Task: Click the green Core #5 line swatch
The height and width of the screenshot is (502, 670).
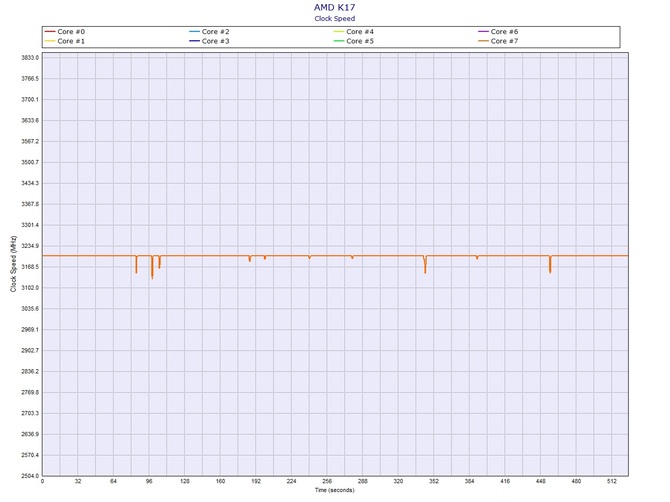Action: coord(339,41)
